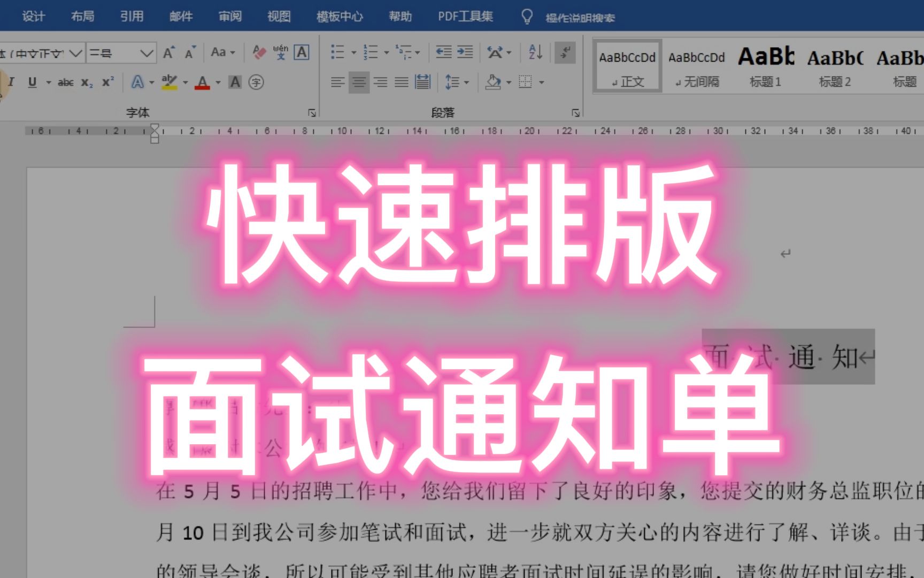Open the 设计 tab
Image resolution: width=924 pixels, height=578 pixels.
click(33, 17)
